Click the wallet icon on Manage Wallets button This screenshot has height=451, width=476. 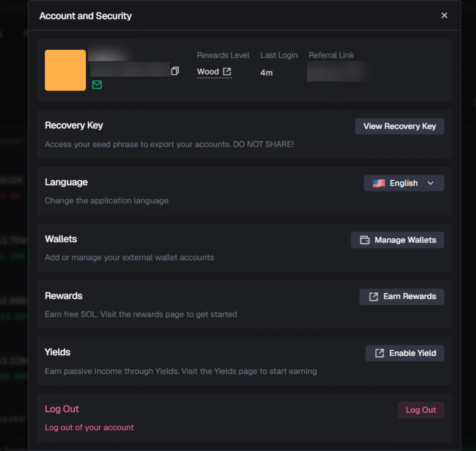366,240
